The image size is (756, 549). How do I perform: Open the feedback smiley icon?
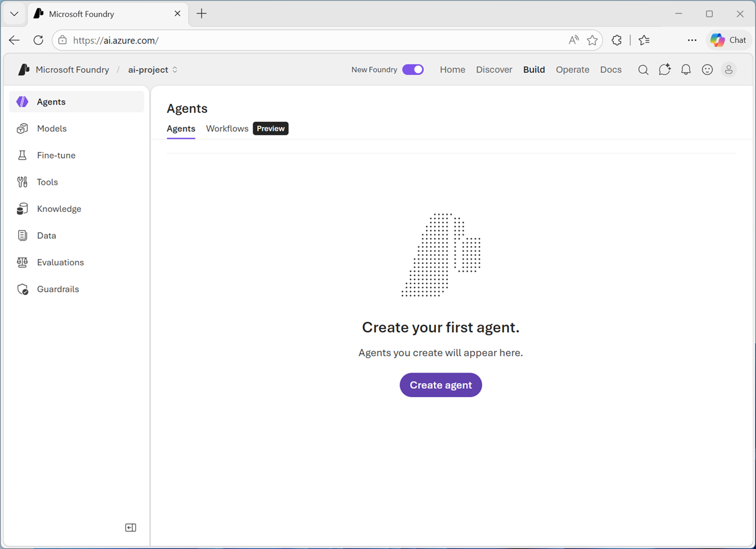pos(707,70)
